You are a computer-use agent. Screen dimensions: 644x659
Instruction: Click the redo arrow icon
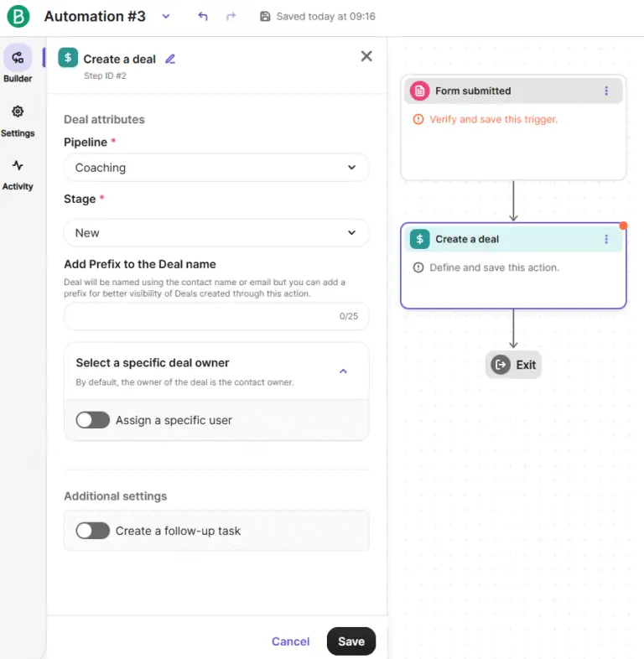click(231, 17)
